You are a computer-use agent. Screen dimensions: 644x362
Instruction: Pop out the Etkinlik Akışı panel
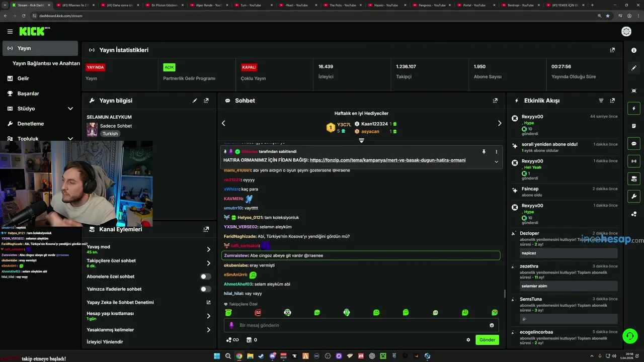(x=612, y=101)
